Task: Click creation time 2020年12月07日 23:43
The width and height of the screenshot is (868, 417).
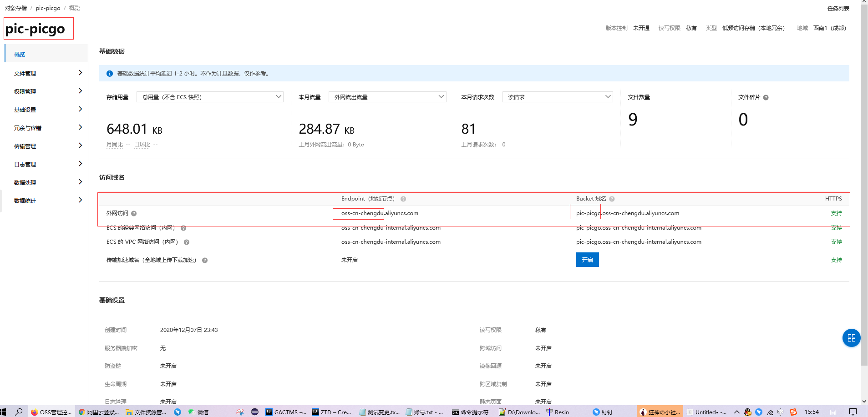Action: (189, 330)
